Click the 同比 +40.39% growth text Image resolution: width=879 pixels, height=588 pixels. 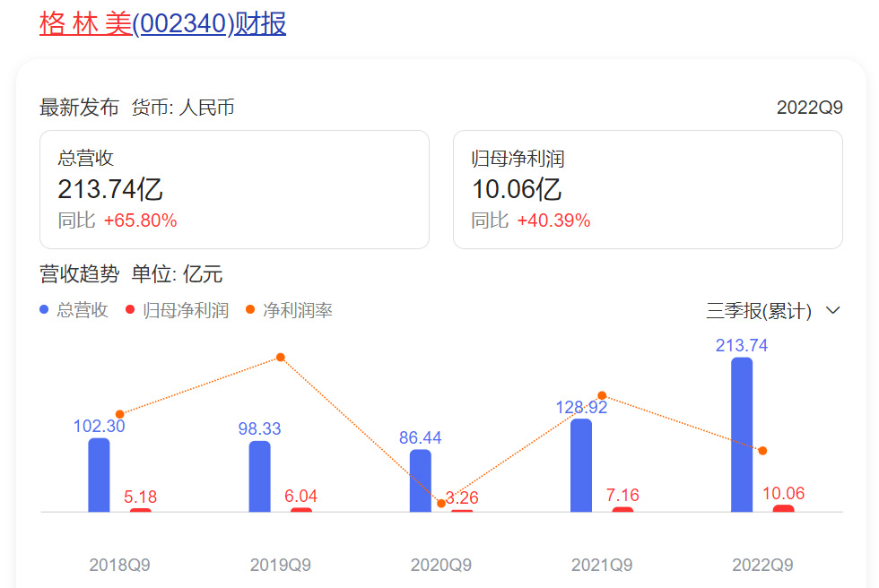tap(530, 220)
